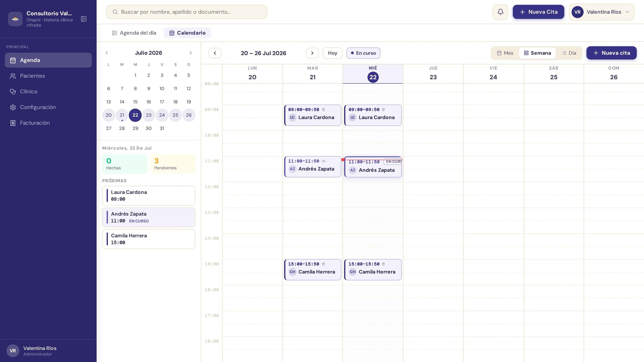This screenshot has width=644, height=362.
Task: Open Valentina Ríos account dropdown
Action: [602, 12]
